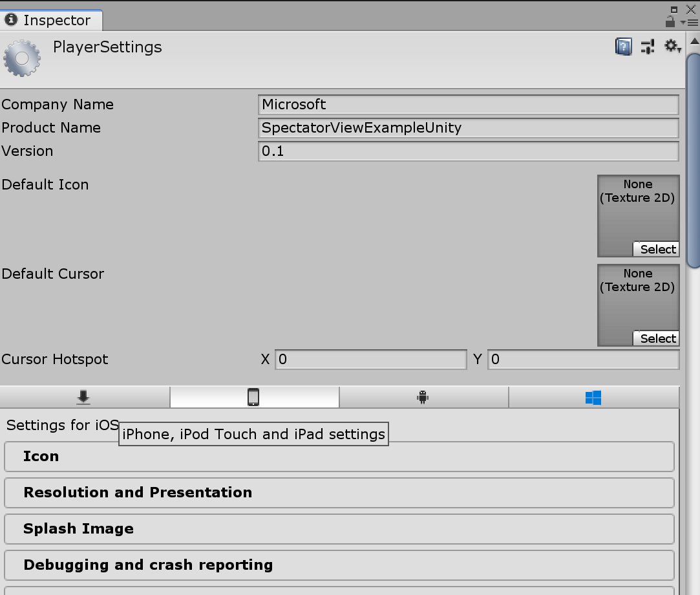Toggle the Inspector lock padlock
This screenshot has width=700, height=595.
pos(670,20)
